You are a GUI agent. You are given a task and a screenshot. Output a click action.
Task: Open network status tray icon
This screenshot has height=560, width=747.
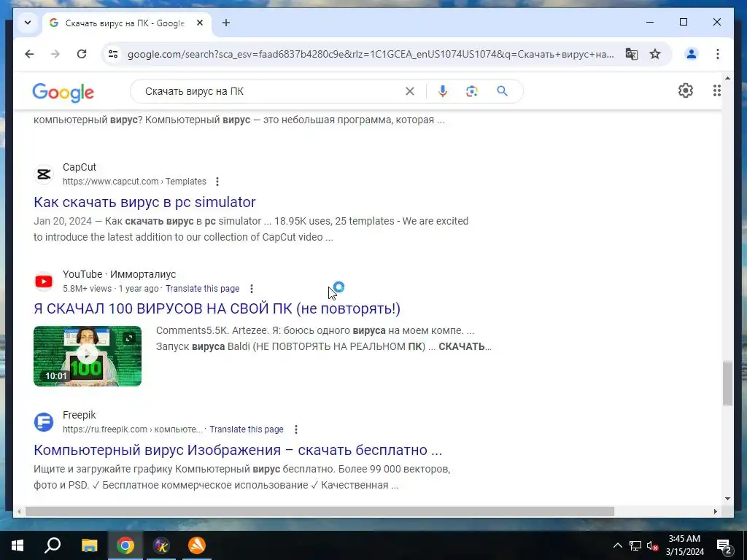coord(635,545)
